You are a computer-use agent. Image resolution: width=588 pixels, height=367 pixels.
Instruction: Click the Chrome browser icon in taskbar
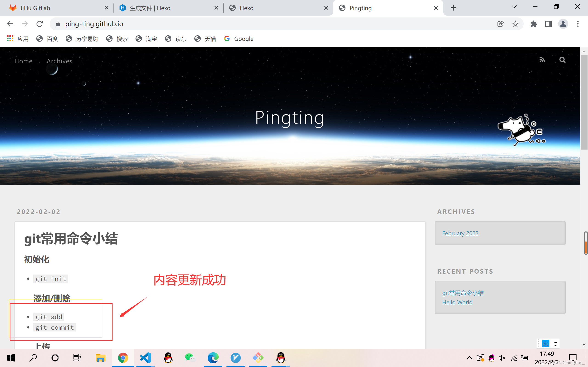(123, 358)
